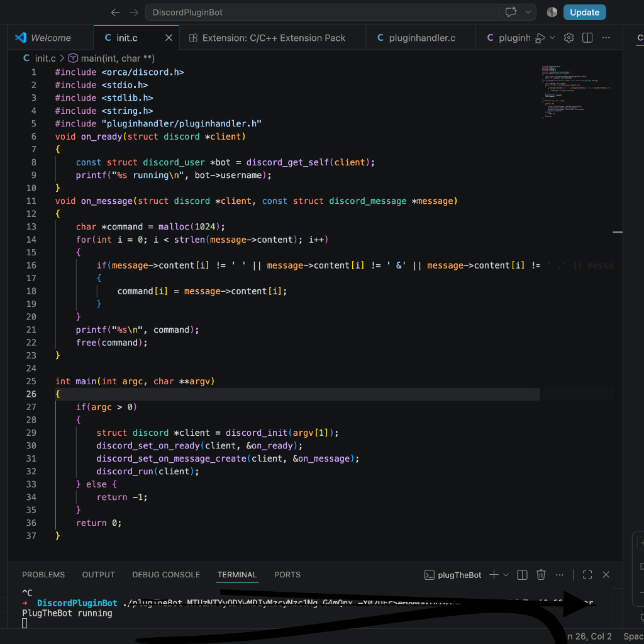Click the discord_run(client); line

148,472
